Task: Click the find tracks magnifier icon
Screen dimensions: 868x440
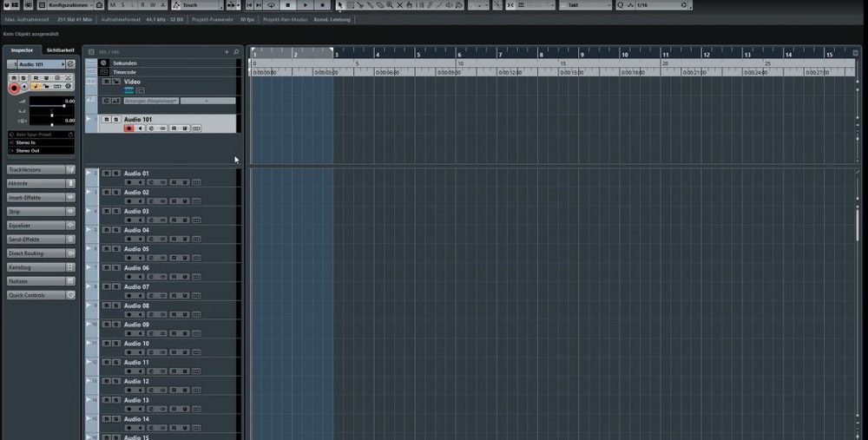Action: tap(236, 52)
